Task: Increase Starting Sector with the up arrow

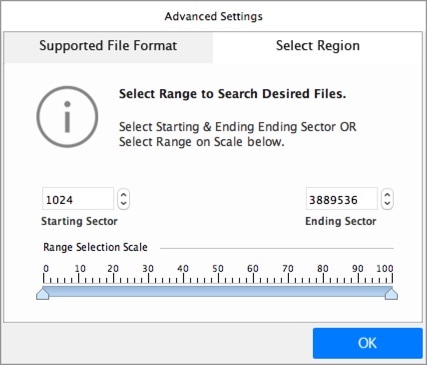Action: click(124, 195)
